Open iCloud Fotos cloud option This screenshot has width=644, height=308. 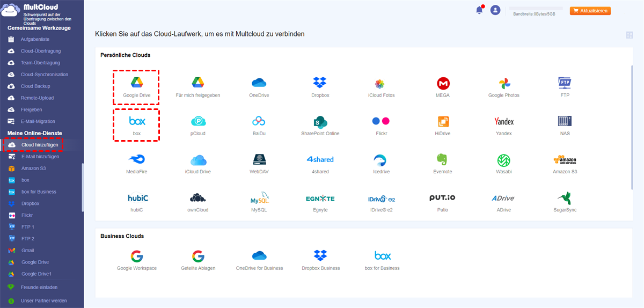coord(379,84)
